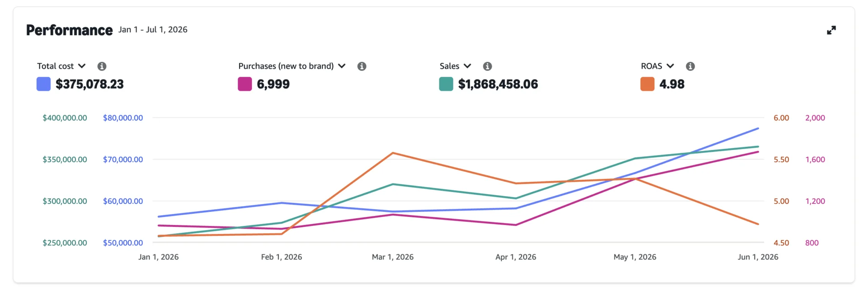
Task: Expand the Performance chart to fullscreen
Action: [831, 30]
